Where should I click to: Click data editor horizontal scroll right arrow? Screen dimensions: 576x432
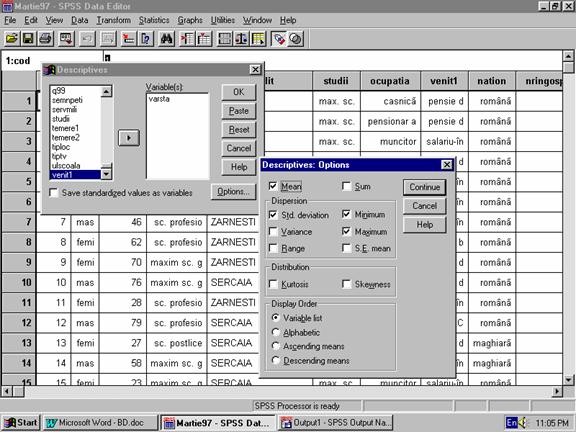coord(557,392)
